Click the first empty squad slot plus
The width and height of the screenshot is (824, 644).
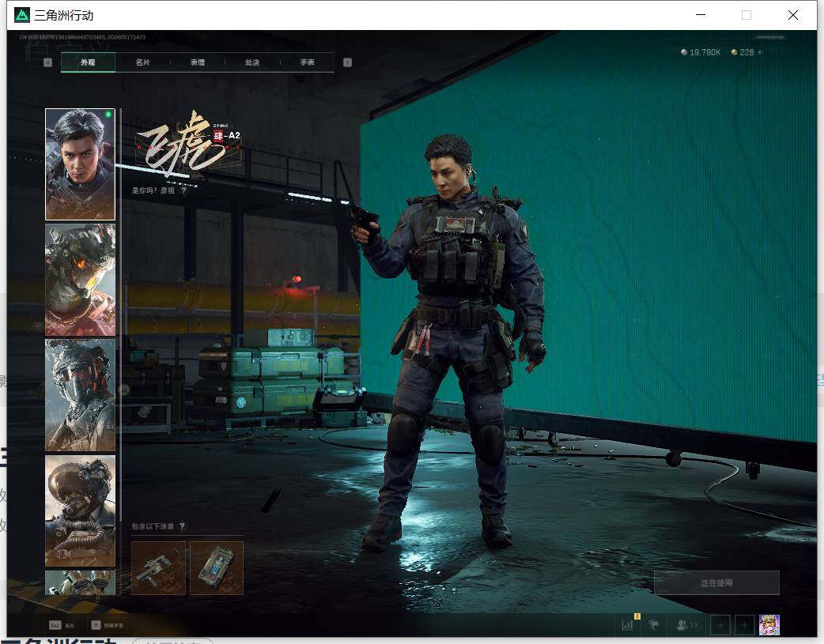point(720,625)
